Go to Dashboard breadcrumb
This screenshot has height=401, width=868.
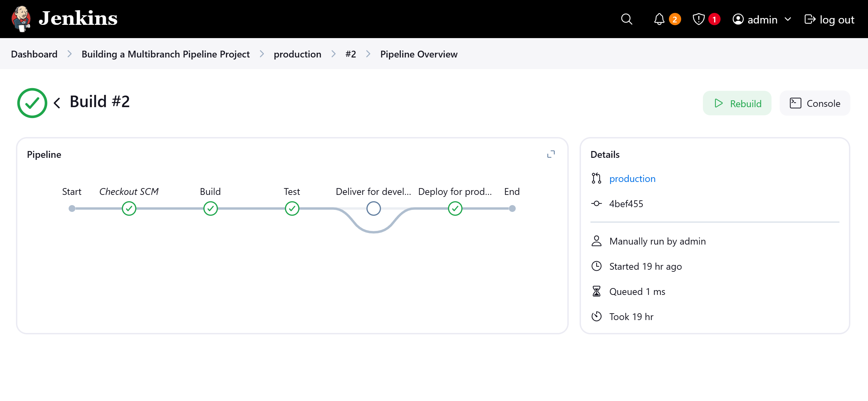(x=34, y=54)
